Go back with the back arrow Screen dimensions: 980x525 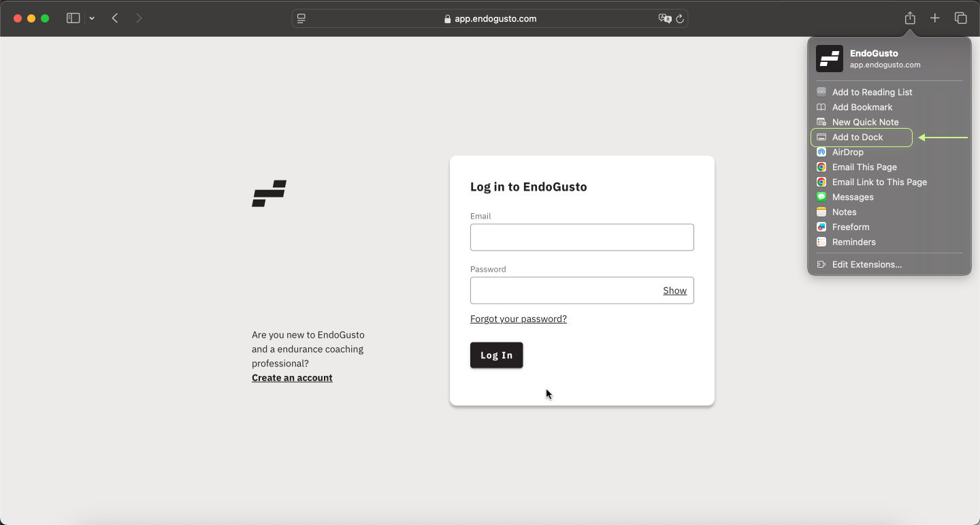tap(115, 18)
